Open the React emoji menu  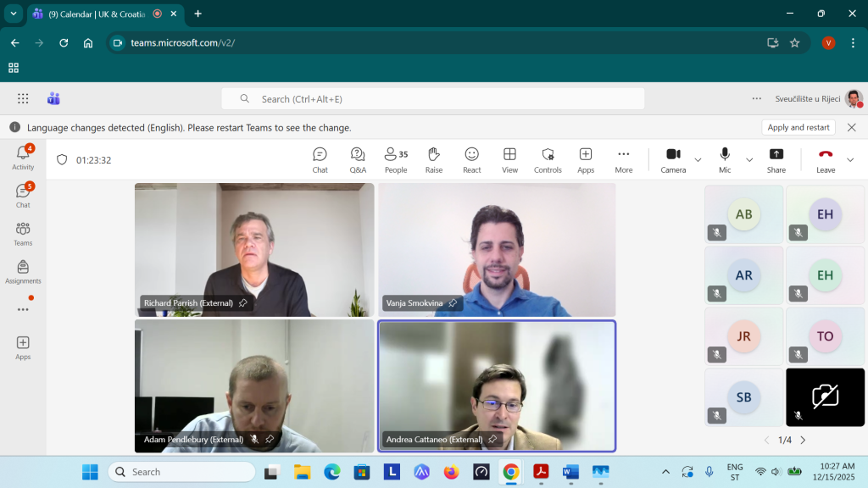point(471,159)
